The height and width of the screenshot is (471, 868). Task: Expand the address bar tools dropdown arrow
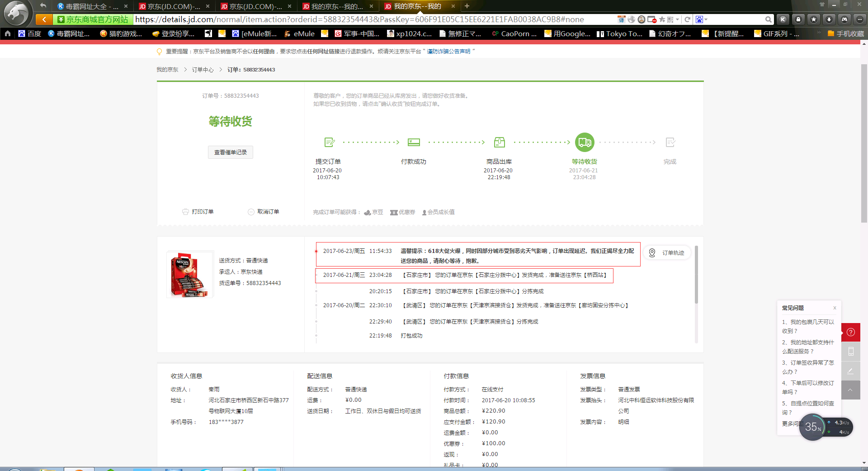point(677,19)
